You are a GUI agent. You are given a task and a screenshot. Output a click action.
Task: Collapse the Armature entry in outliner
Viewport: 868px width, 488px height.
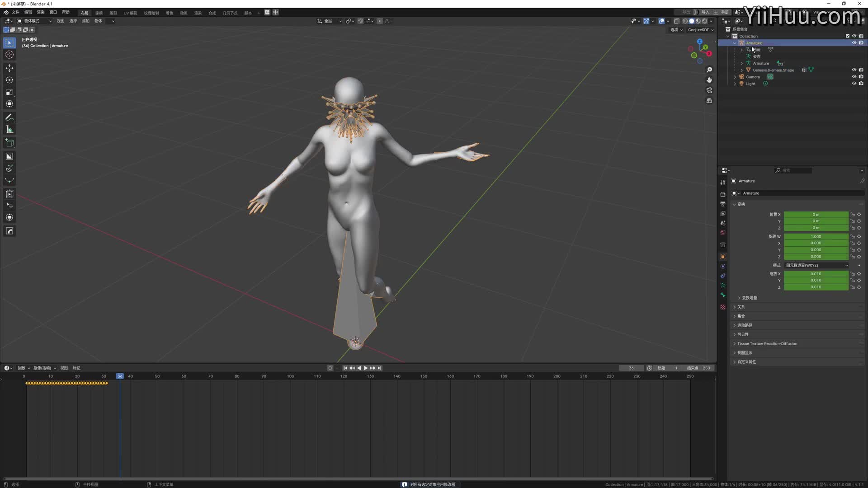[x=735, y=42]
